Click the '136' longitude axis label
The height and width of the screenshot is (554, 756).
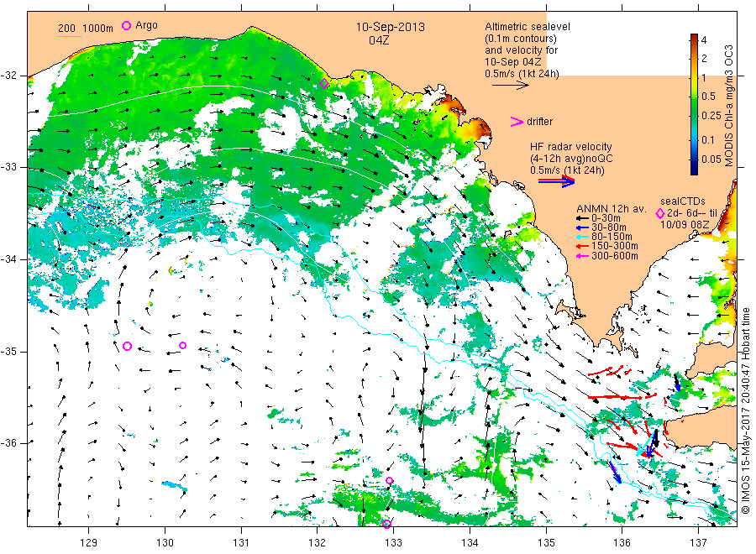point(622,543)
